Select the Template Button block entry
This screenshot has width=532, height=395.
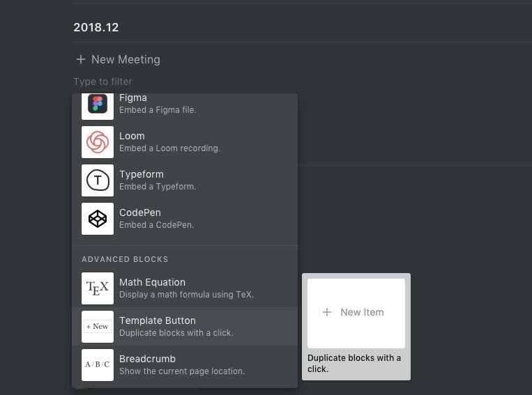click(x=185, y=327)
